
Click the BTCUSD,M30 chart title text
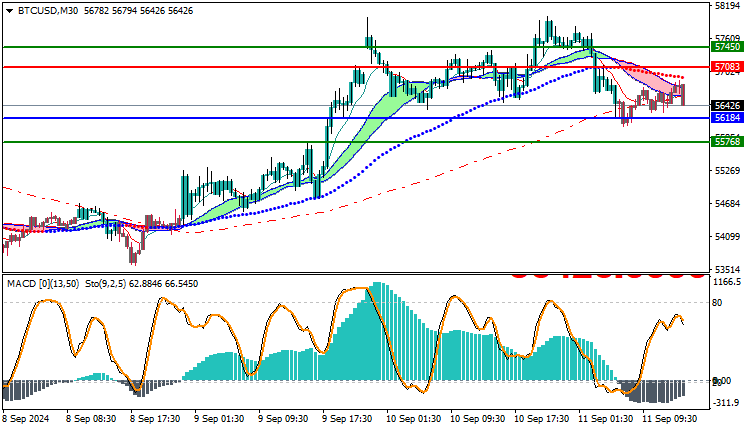(48, 11)
